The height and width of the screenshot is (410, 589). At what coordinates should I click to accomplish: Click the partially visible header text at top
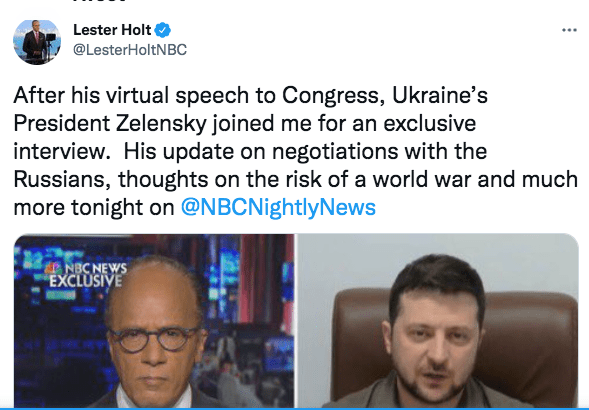click(x=98, y=1)
